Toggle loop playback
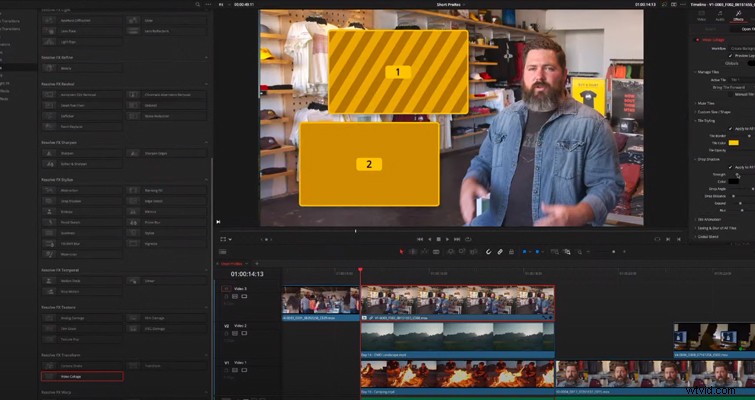 468,239
